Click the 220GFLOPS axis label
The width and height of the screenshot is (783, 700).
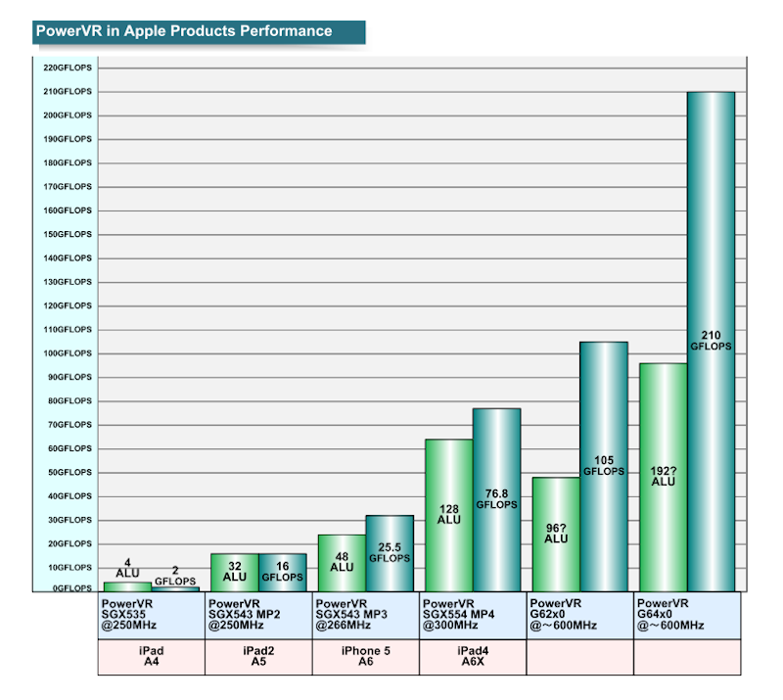click(x=68, y=68)
